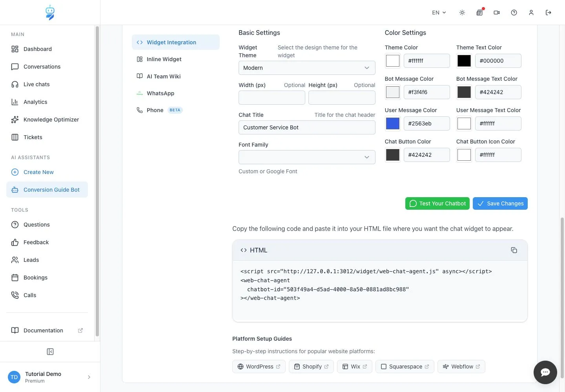Open the floating chat bubble widget
565x392 pixels.
pos(545,372)
